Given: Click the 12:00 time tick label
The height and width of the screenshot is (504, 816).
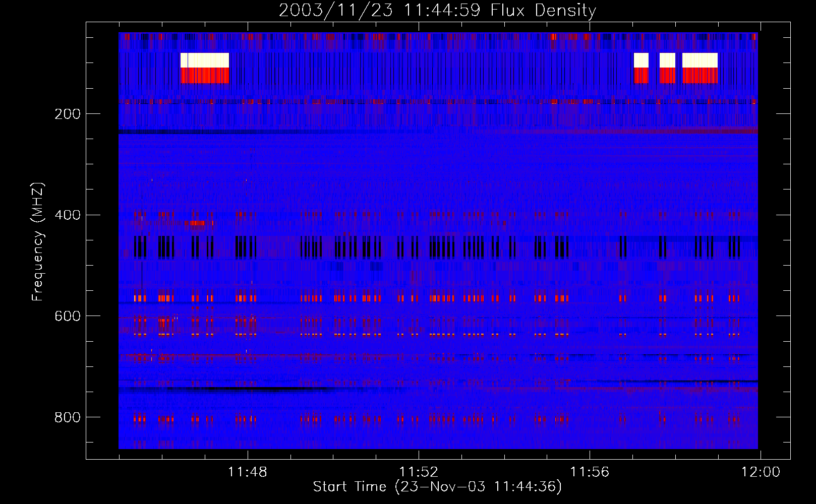Looking at the screenshot, I should coord(760,472).
